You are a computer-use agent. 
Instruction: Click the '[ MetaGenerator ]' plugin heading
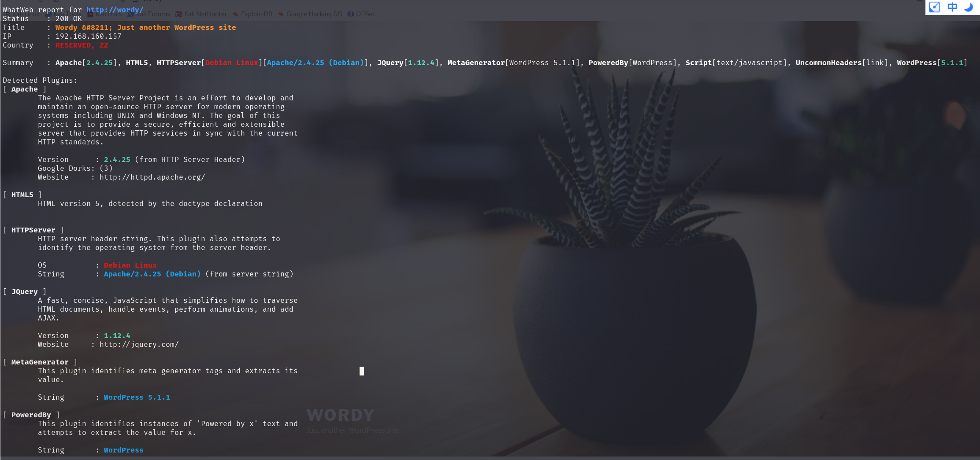[40, 362]
